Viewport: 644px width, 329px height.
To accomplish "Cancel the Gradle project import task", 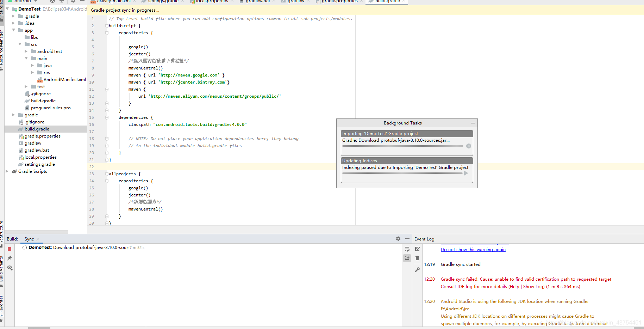I will point(469,146).
